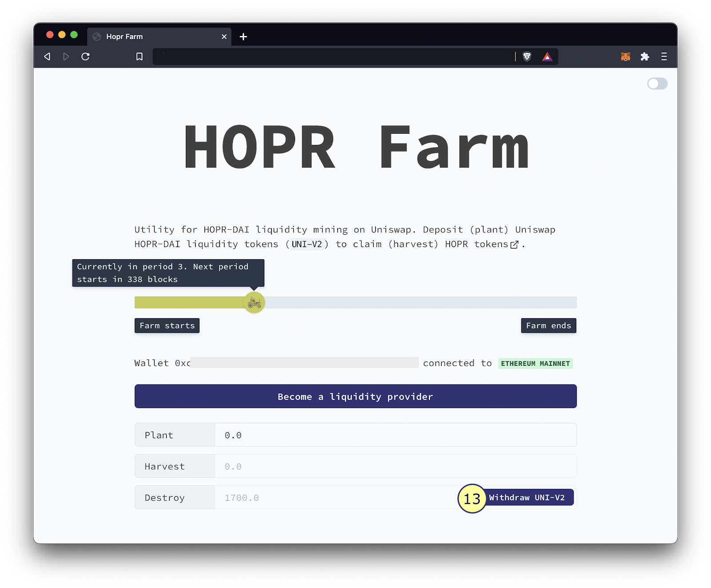Open the HOPR tokens external link icon

pyautogui.click(x=514, y=244)
